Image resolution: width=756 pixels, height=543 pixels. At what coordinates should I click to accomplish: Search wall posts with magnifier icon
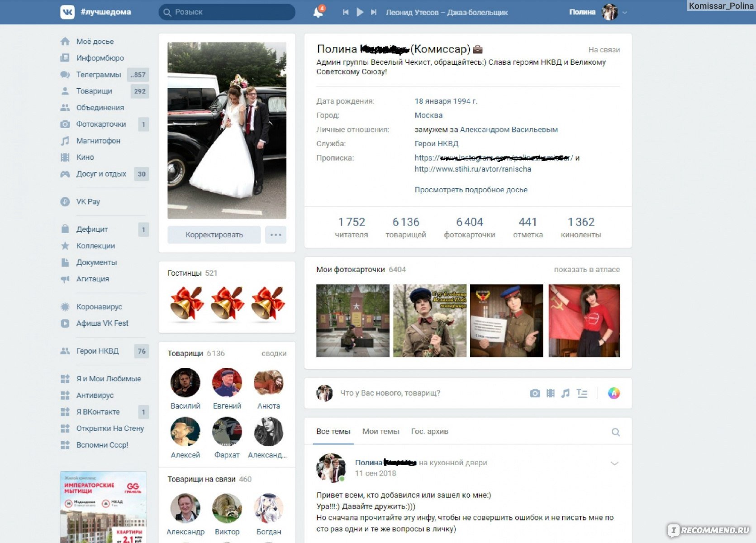click(615, 432)
